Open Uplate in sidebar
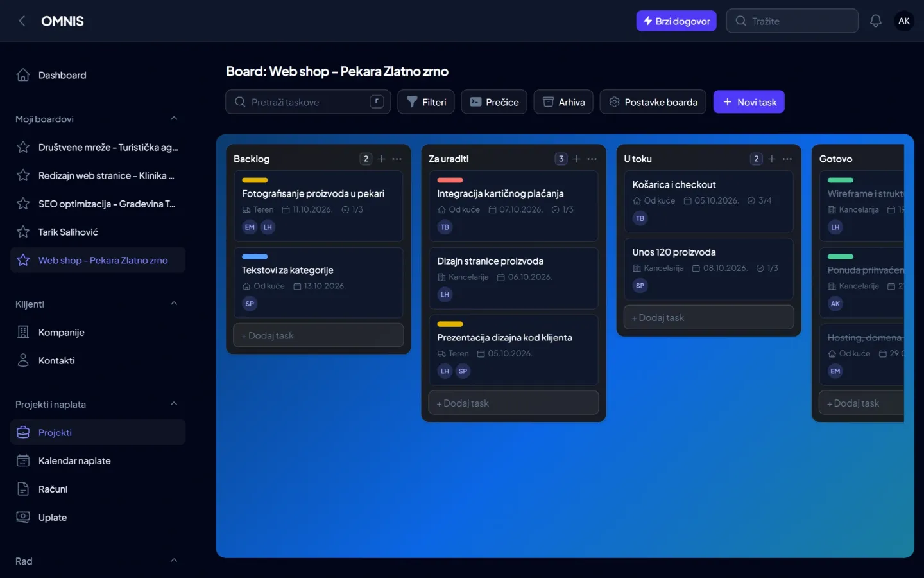Image resolution: width=924 pixels, height=578 pixels. click(98, 517)
